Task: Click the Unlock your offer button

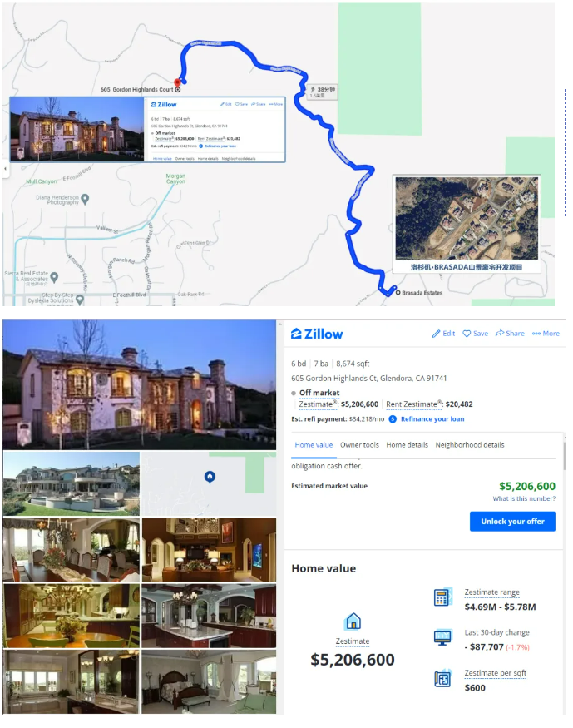Action: click(x=512, y=522)
